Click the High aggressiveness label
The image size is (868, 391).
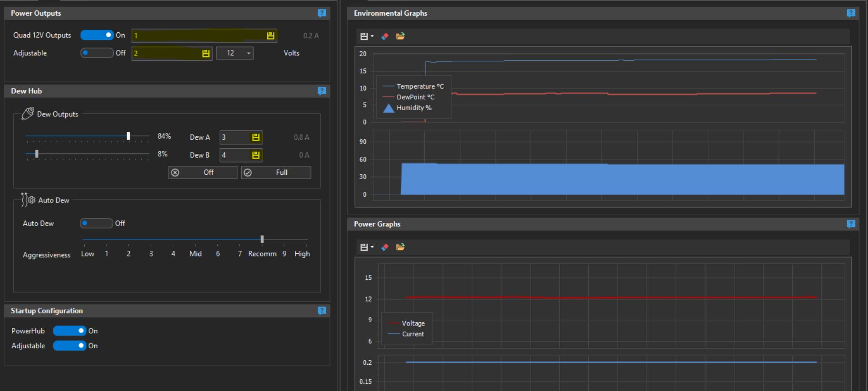[302, 254]
